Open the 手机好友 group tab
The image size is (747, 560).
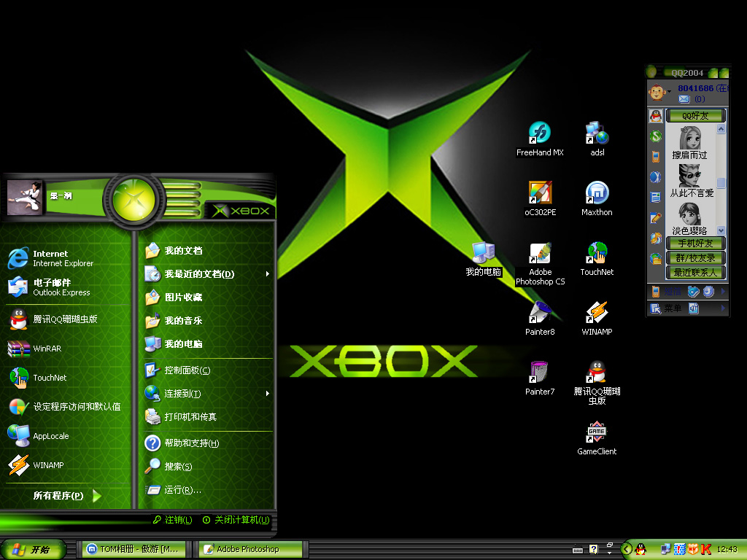695,244
